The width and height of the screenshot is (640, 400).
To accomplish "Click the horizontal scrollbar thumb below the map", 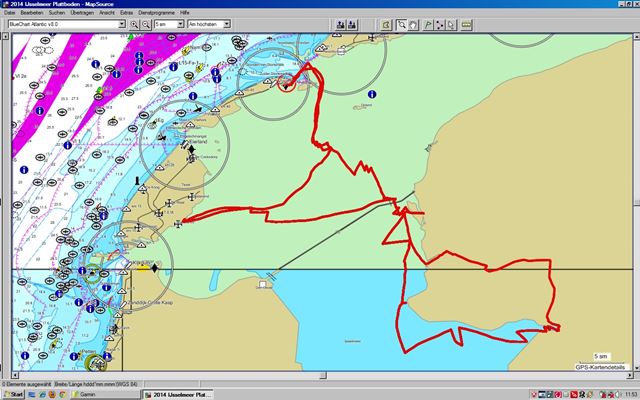I will pyautogui.click(x=323, y=375).
